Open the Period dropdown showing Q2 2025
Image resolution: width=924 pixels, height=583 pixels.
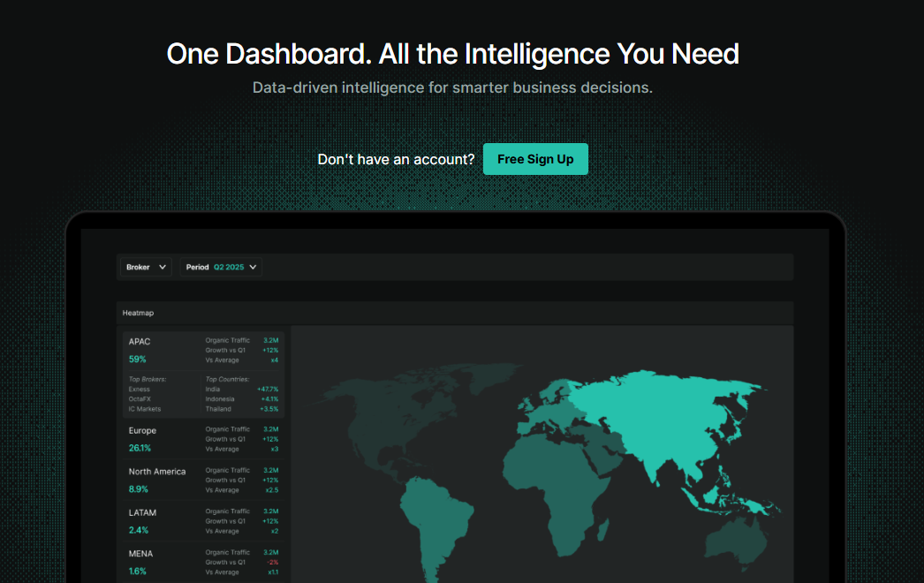[221, 267]
